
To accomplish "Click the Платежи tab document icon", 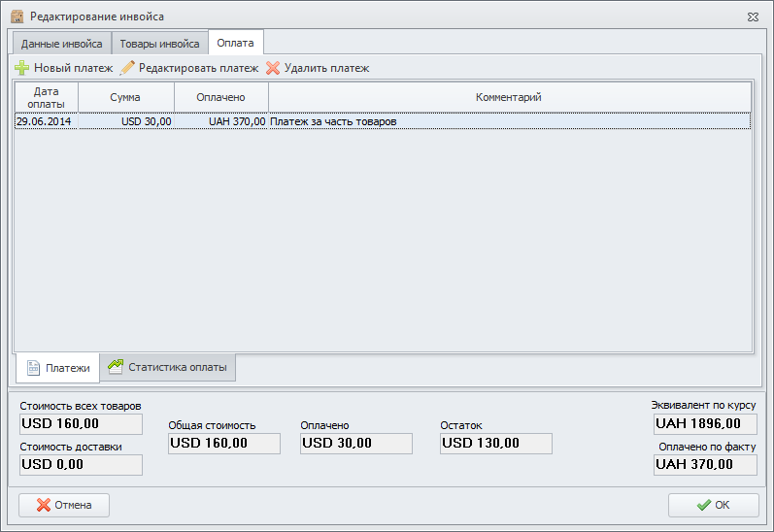I will tap(33, 368).
